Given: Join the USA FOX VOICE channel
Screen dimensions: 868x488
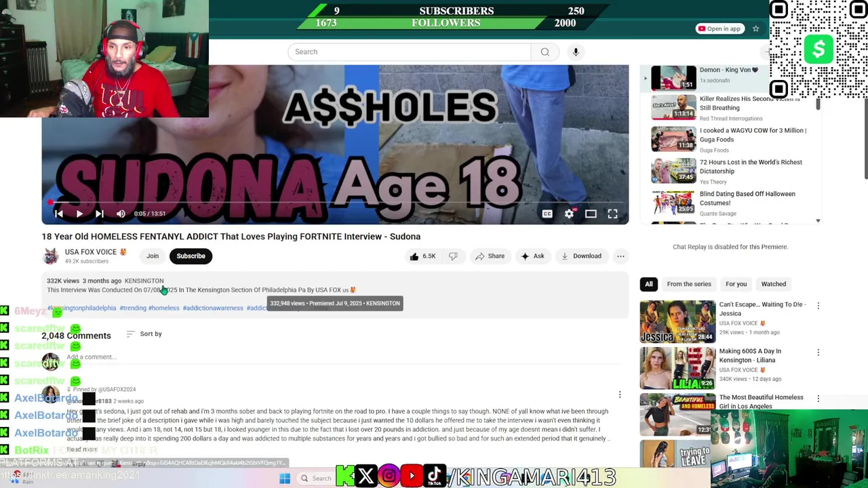Looking at the screenshot, I should 153,256.
